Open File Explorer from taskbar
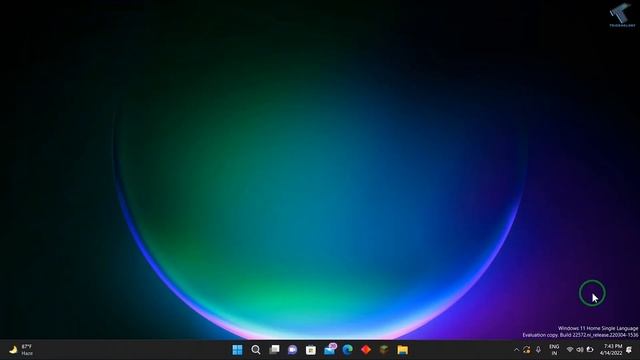640x360 pixels. tap(403, 350)
